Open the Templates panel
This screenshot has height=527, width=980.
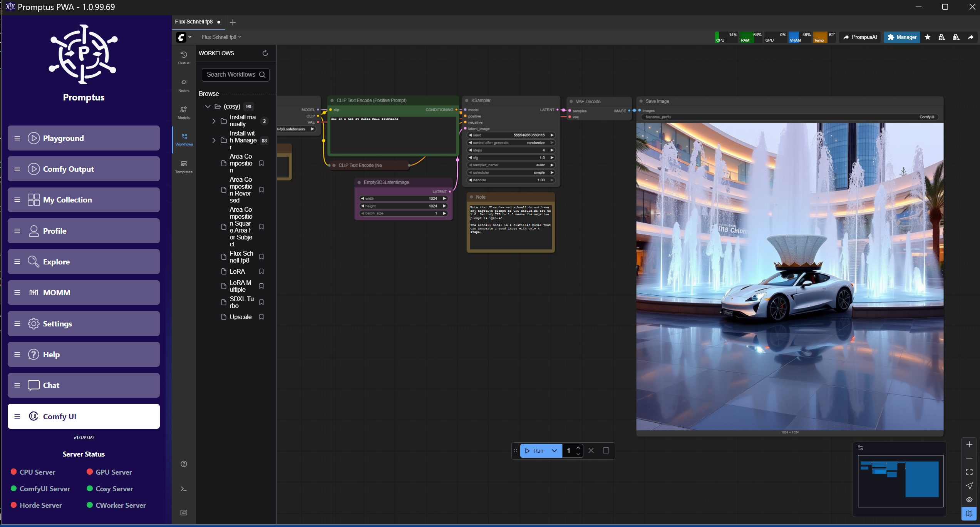184,166
